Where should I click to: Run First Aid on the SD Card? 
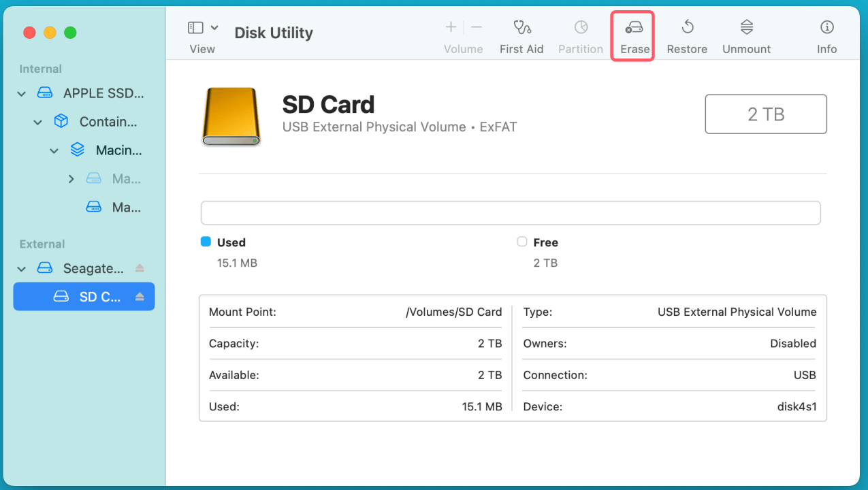pos(521,34)
